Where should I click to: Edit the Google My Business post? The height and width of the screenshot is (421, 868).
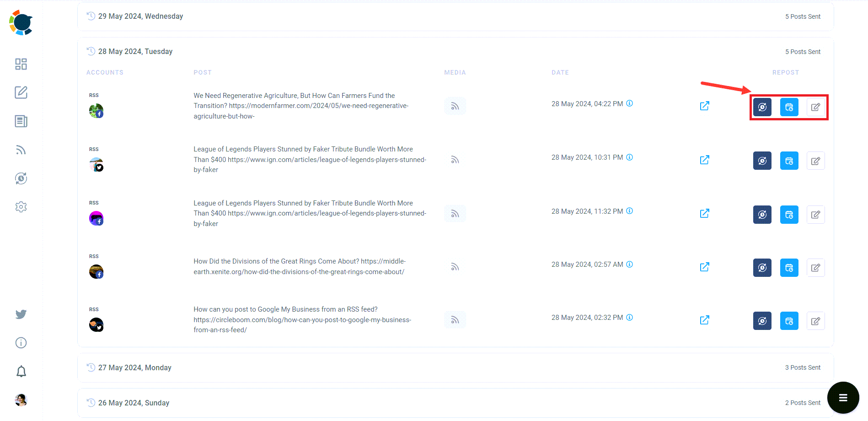[815, 321]
